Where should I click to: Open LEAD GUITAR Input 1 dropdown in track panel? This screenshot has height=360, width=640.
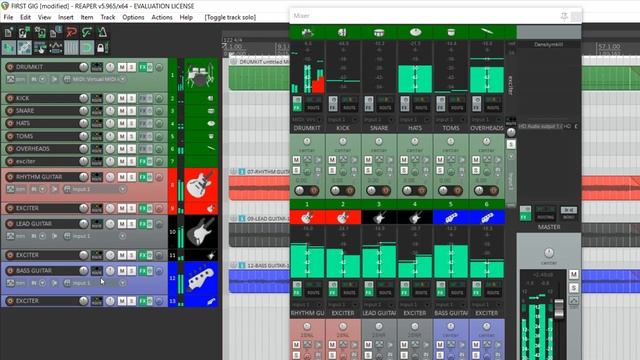pos(95,236)
